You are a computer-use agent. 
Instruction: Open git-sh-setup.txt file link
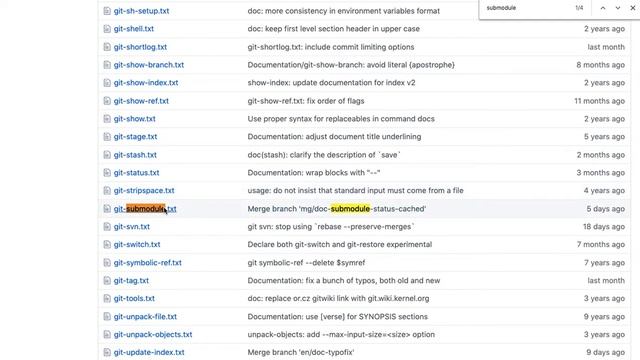(x=141, y=11)
